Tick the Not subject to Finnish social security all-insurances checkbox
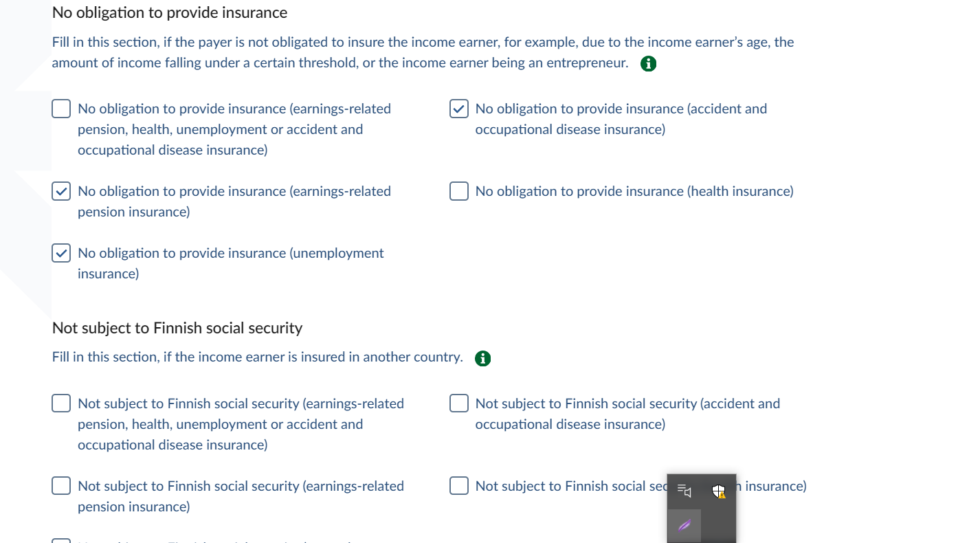The image size is (980, 543). point(61,403)
